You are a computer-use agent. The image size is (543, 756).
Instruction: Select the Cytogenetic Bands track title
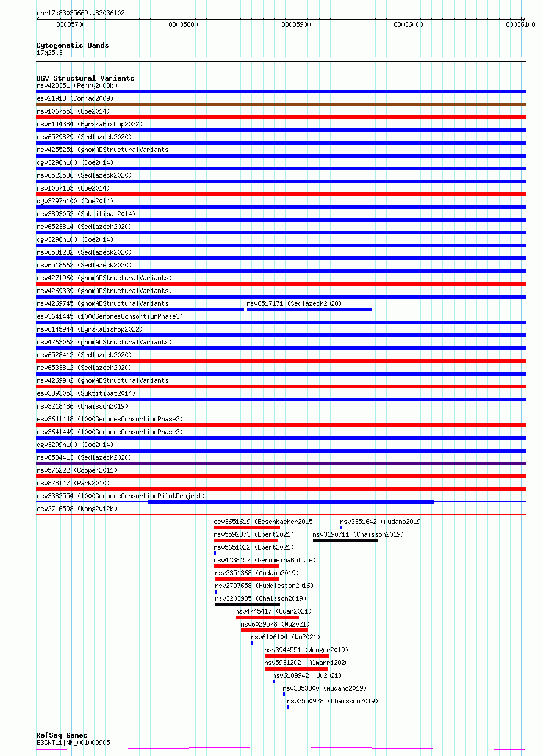pyautogui.click(x=73, y=45)
